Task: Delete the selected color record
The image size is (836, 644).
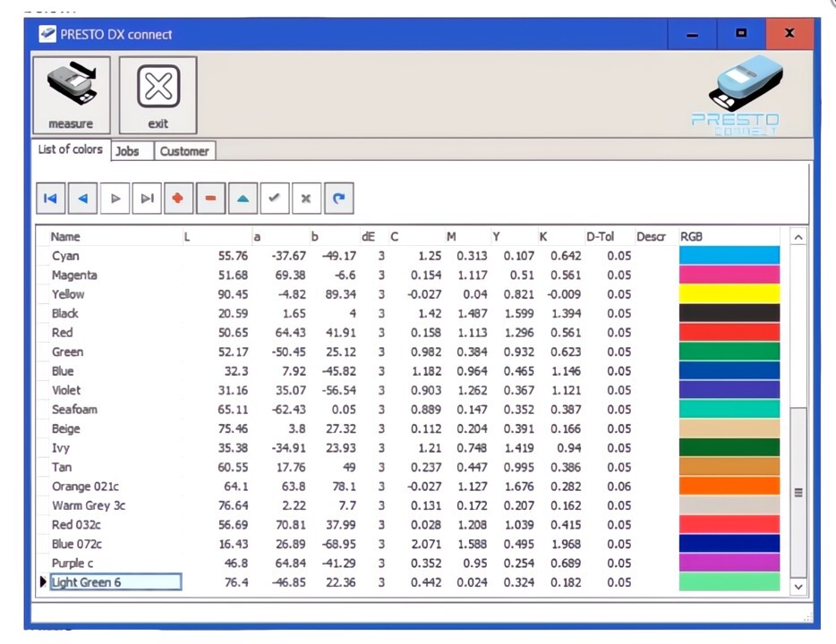Action: (209, 198)
